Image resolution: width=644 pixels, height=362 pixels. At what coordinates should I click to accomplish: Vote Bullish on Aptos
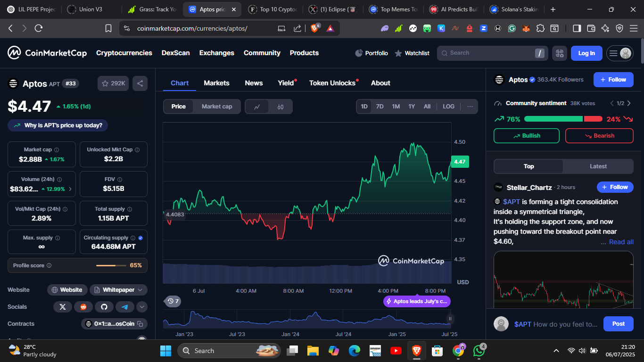tap(527, 136)
